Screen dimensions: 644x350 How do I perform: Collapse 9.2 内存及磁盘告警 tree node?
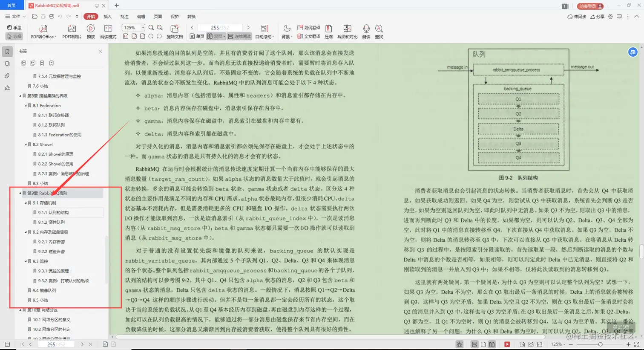pos(26,232)
